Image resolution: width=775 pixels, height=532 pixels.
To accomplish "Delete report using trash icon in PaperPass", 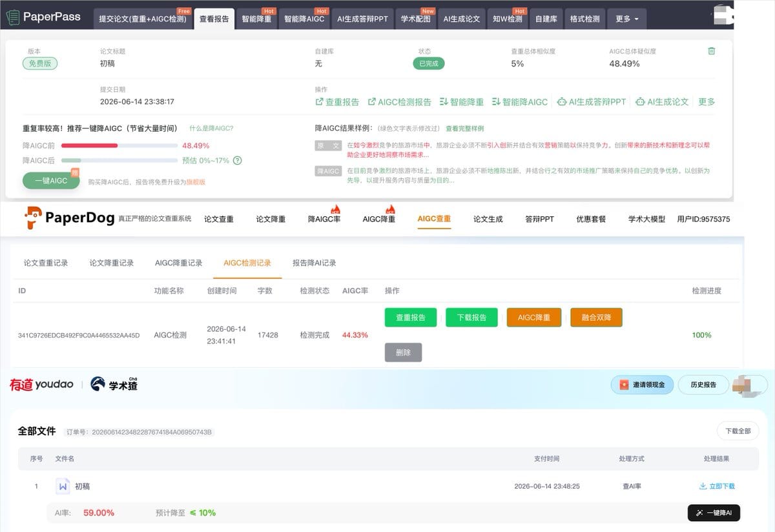I will tap(712, 51).
